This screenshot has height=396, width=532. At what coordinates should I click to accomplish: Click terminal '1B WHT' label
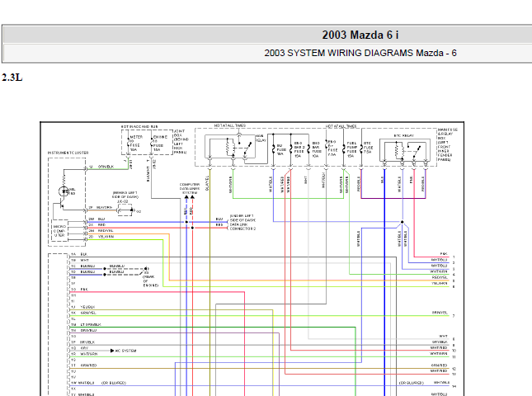click(x=80, y=260)
